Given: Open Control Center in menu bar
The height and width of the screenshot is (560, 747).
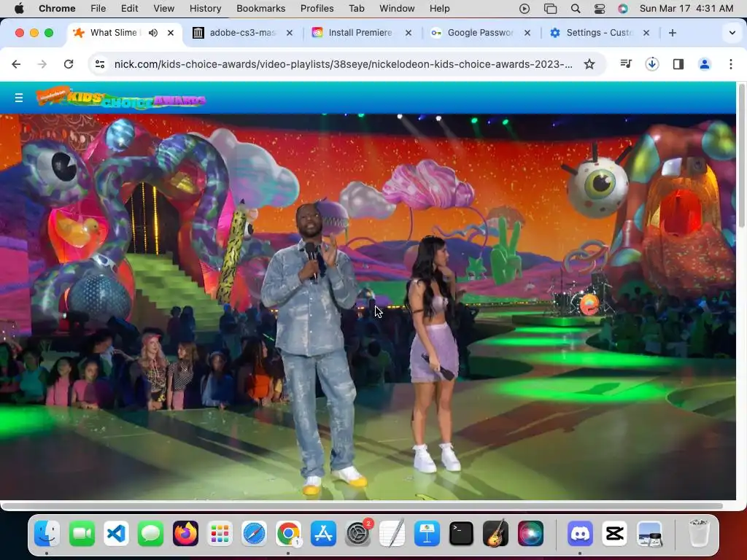Looking at the screenshot, I should [x=600, y=8].
